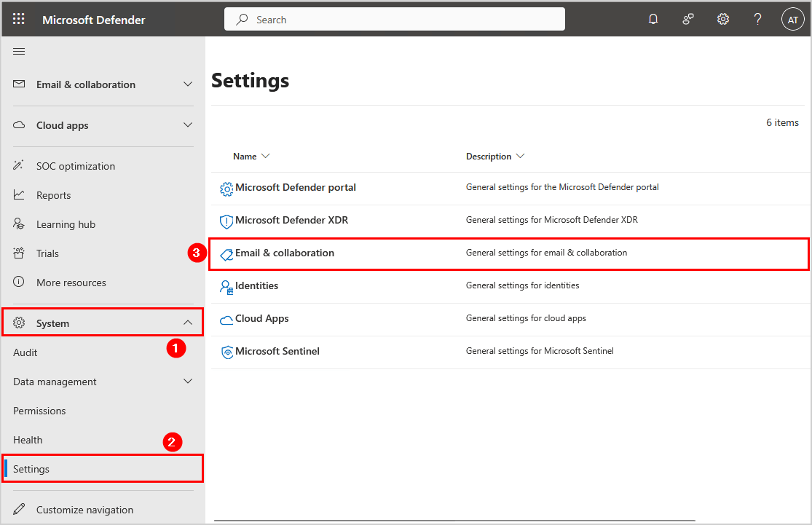Open Email & collaboration settings row
Image resolution: width=812 pixels, height=525 pixels.
point(285,253)
